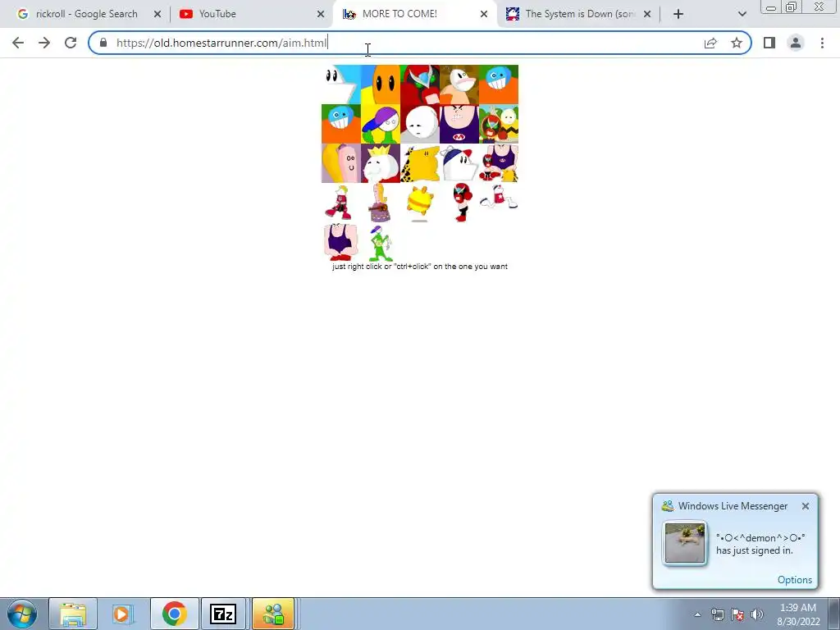
Task: Click the Bubs icon beside the purple-cap Coach Z
Action: click(341, 125)
